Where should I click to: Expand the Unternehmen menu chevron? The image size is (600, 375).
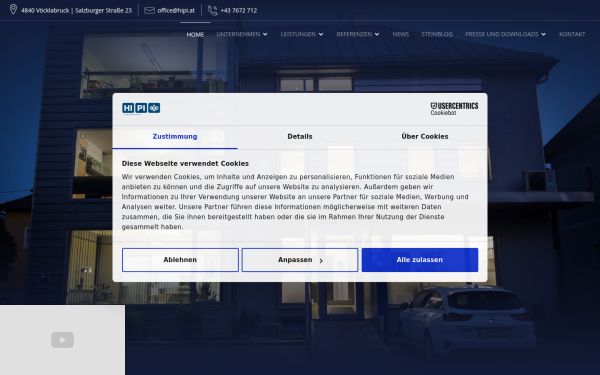[265, 34]
